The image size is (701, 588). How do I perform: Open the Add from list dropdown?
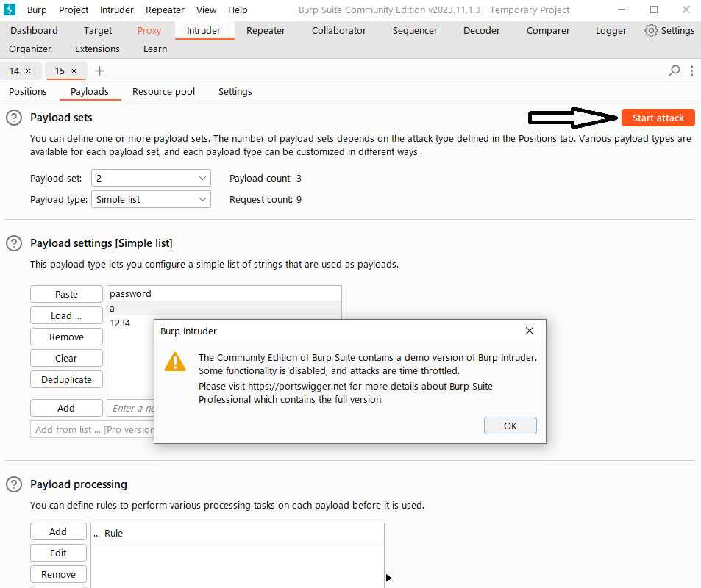pos(92,429)
